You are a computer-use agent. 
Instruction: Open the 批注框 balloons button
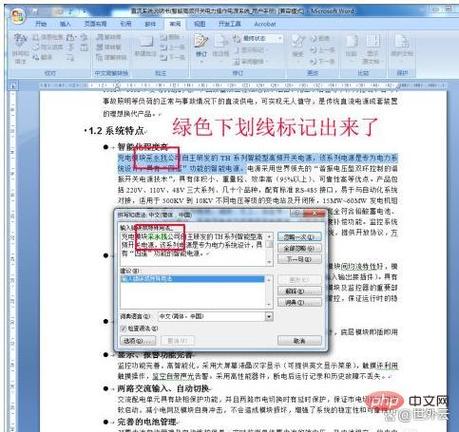pos(220,47)
